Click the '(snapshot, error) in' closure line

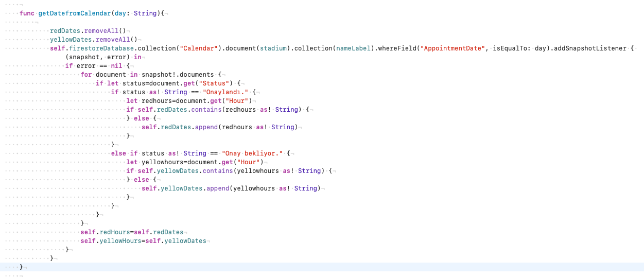point(103,57)
